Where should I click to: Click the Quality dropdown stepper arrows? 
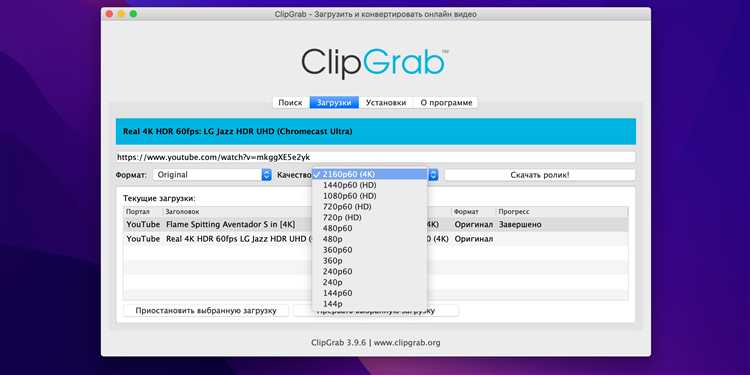(433, 175)
